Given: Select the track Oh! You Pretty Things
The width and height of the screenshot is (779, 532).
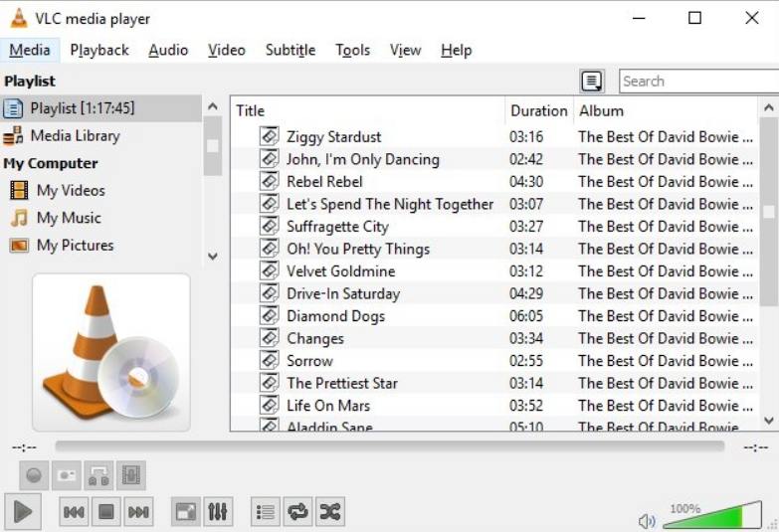Looking at the screenshot, I should 494,249.
